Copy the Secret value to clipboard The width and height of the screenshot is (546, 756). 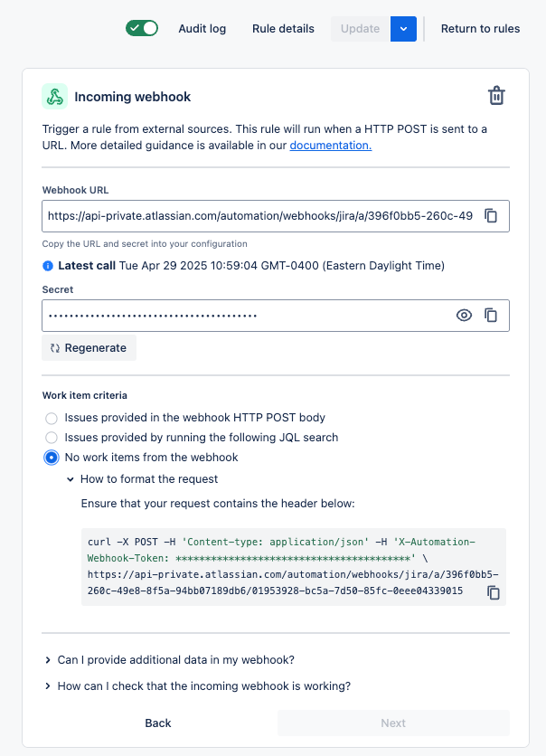[x=491, y=316]
